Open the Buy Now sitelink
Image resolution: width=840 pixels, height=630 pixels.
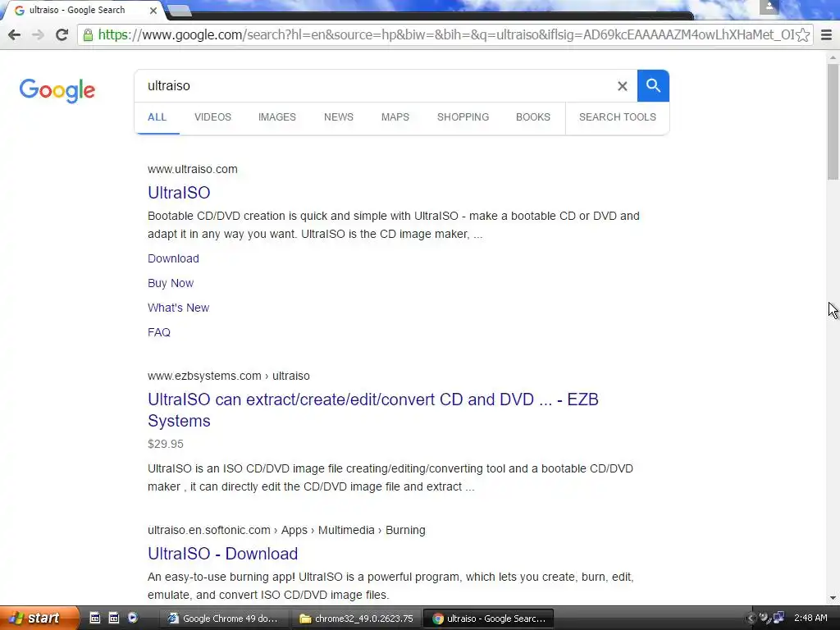171,283
